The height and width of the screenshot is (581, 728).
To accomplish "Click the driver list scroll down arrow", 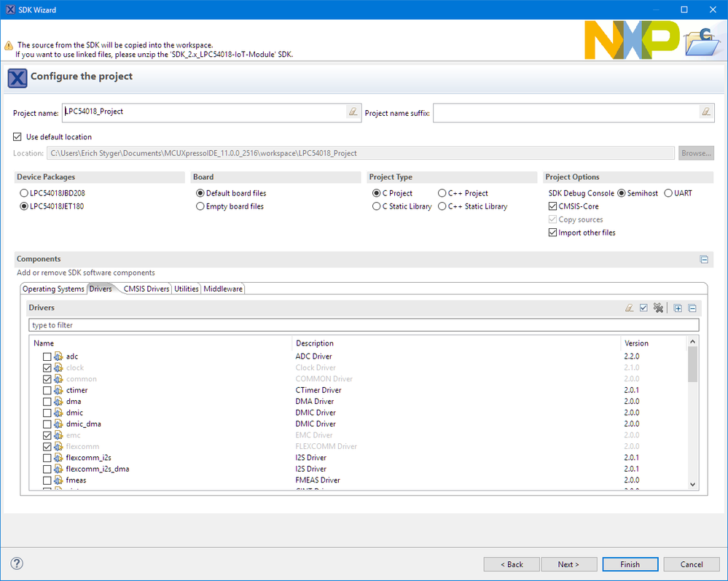I will (692, 484).
